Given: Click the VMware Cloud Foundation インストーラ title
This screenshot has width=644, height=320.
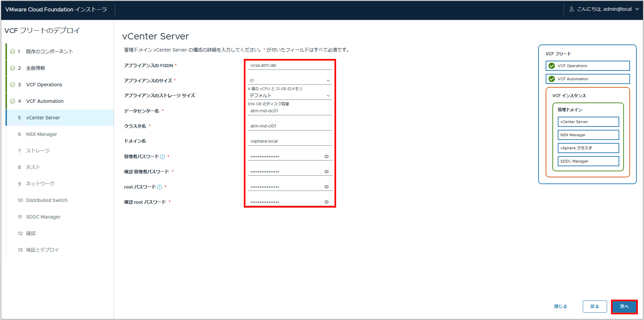Looking at the screenshot, I should (x=56, y=9).
